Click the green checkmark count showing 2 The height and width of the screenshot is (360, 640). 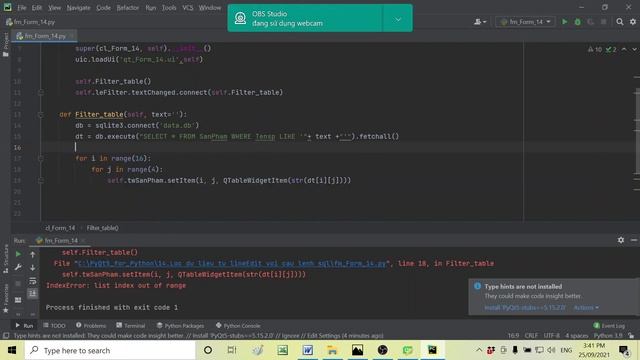pyautogui.click(x=611, y=49)
